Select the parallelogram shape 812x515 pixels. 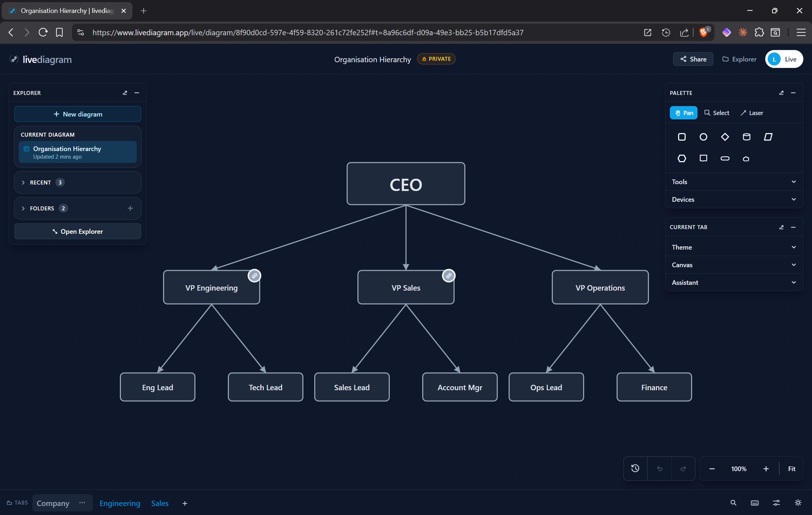[768, 137]
